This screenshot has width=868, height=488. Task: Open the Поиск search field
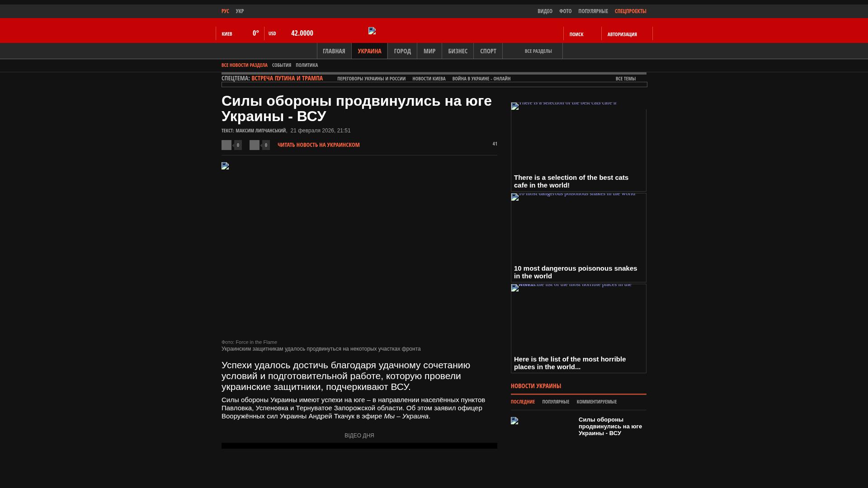(576, 34)
